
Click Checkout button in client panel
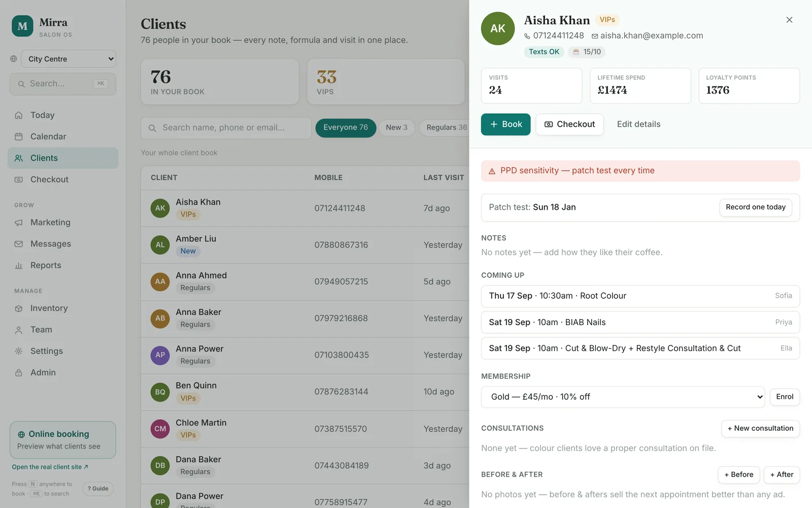[x=569, y=124]
